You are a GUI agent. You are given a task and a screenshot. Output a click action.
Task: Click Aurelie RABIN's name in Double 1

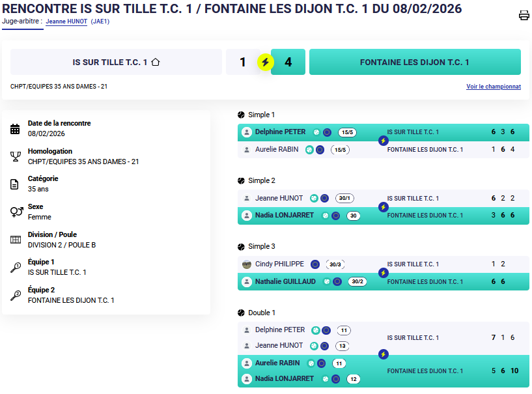point(277,363)
